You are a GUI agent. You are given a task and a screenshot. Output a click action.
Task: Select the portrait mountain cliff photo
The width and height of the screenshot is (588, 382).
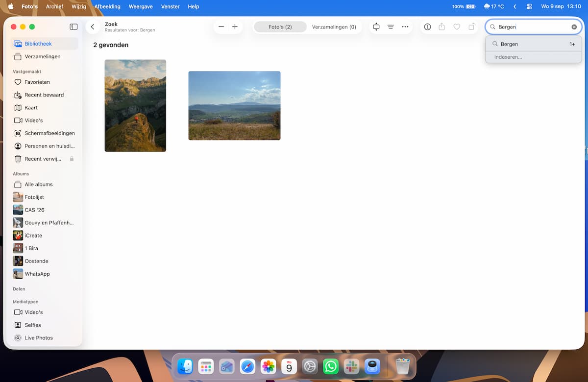[135, 106]
